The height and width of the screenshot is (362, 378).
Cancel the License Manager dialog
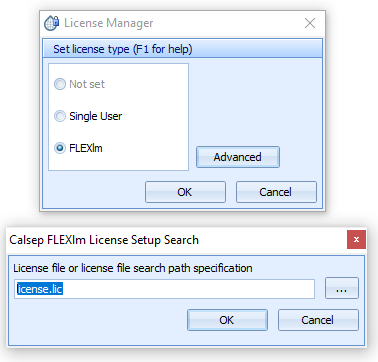[x=276, y=192]
